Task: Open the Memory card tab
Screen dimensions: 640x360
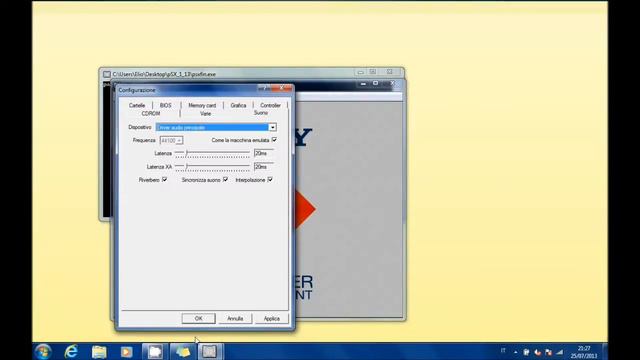Action: click(202, 105)
